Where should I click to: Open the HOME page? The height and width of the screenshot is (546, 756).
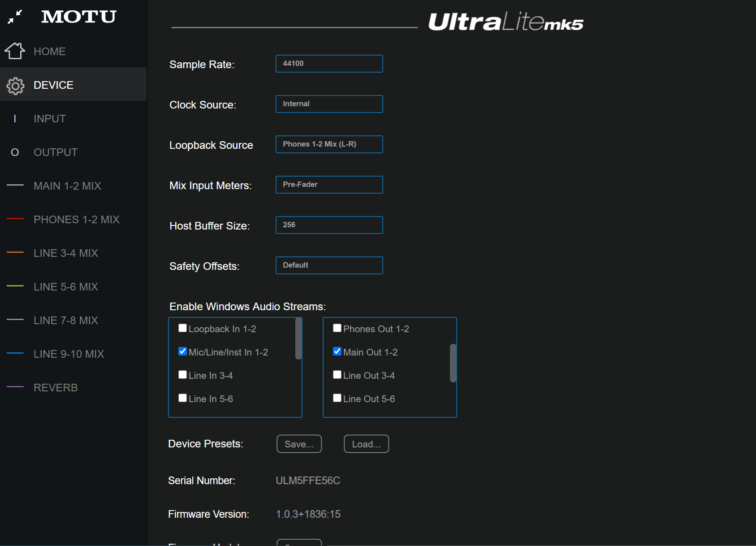tap(73, 51)
